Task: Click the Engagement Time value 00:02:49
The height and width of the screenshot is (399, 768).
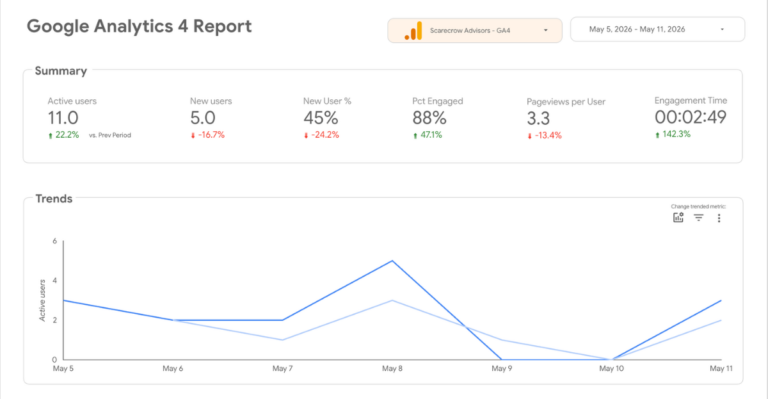Action: (x=691, y=117)
